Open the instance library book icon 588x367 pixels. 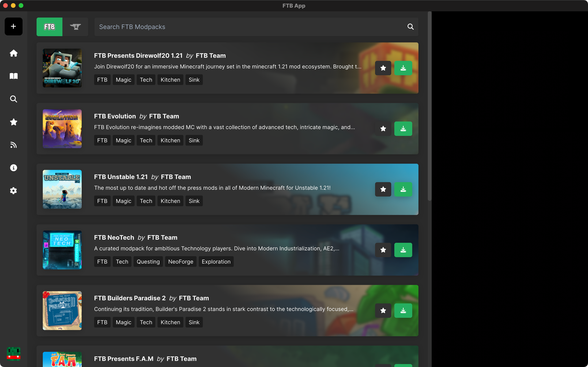(x=13, y=76)
